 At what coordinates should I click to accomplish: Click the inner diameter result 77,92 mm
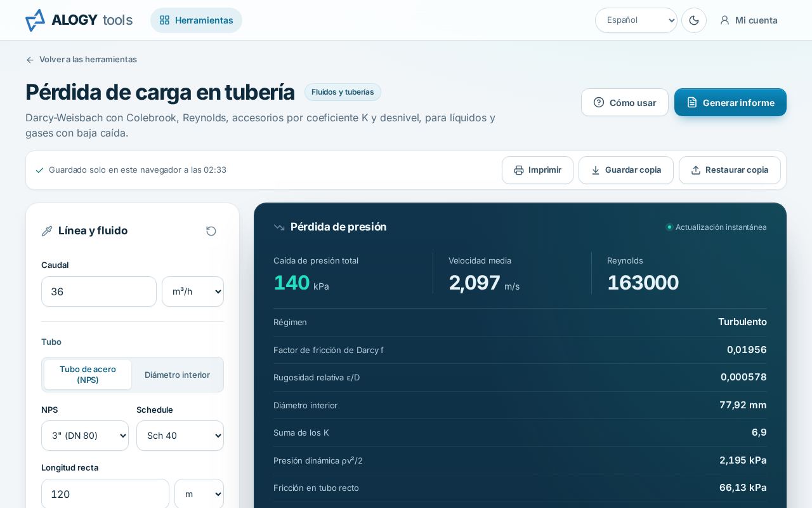coord(743,405)
